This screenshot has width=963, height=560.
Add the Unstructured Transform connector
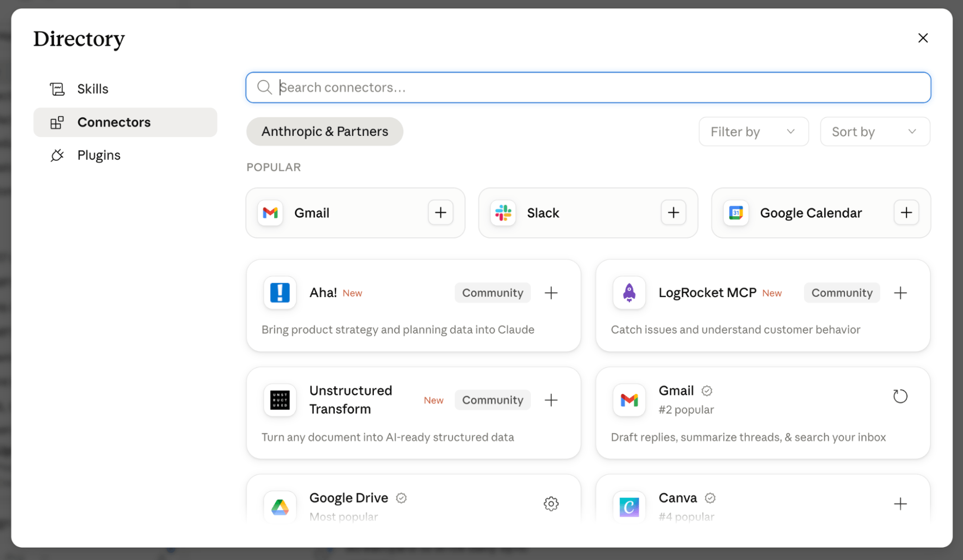(551, 400)
